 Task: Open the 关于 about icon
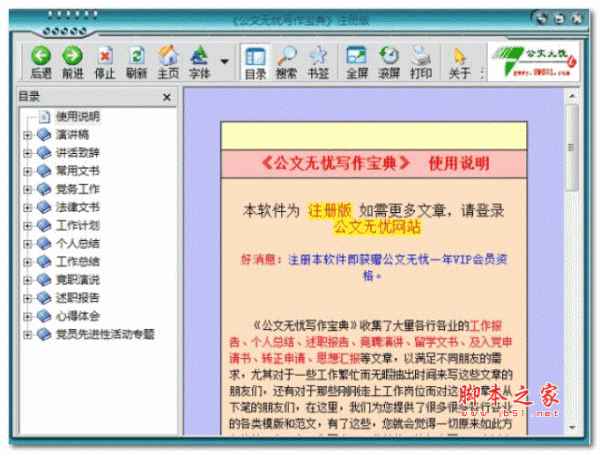click(x=459, y=56)
